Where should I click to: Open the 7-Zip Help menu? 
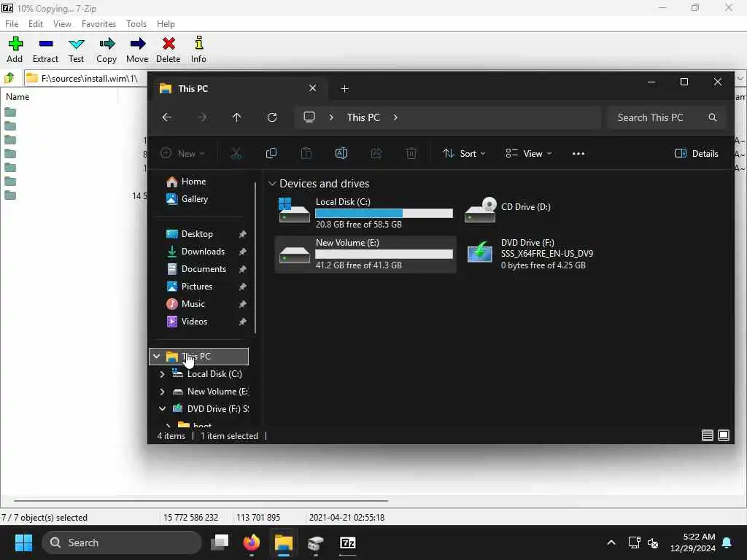(x=166, y=24)
